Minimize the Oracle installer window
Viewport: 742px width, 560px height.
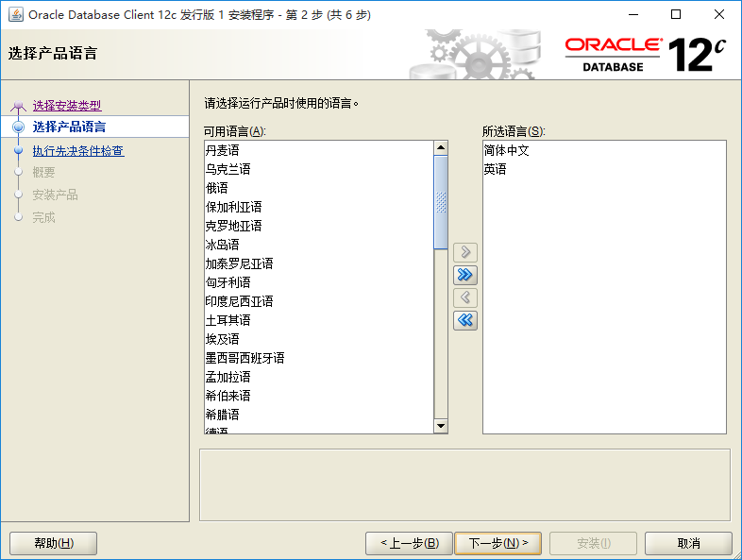point(633,15)
